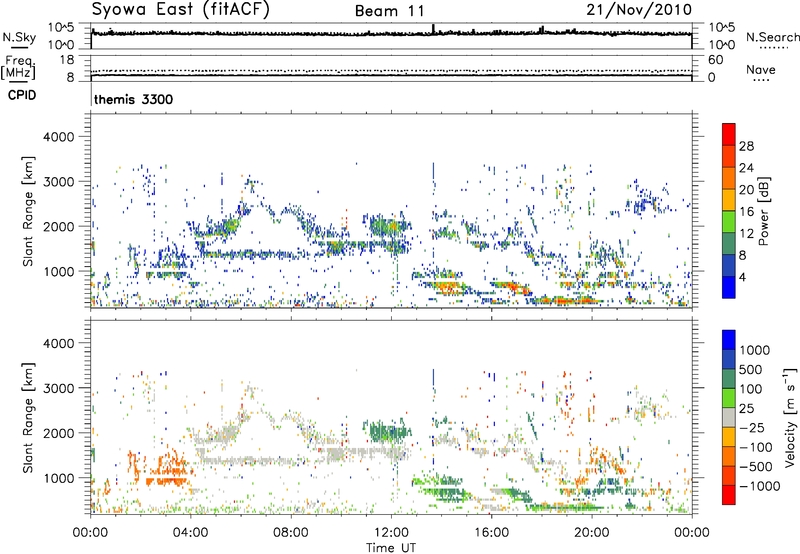Image resolution: width=800 pixels, height=554 pixels.
Task: Click 'Slant Range [km]' label of velocity panel
Action: click(x=28, y=417)
